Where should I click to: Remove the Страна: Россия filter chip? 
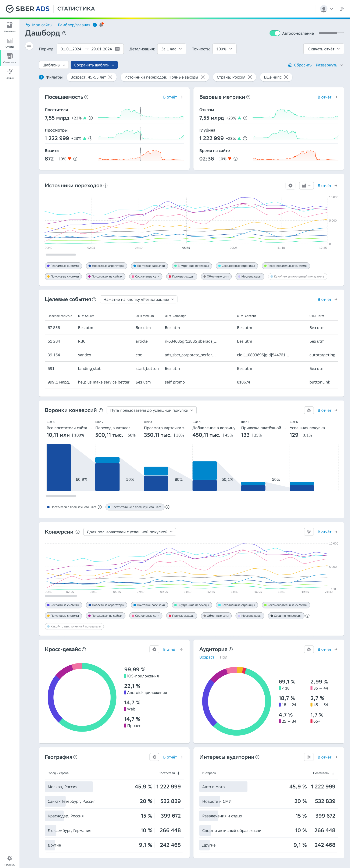(x=250, y=77)
